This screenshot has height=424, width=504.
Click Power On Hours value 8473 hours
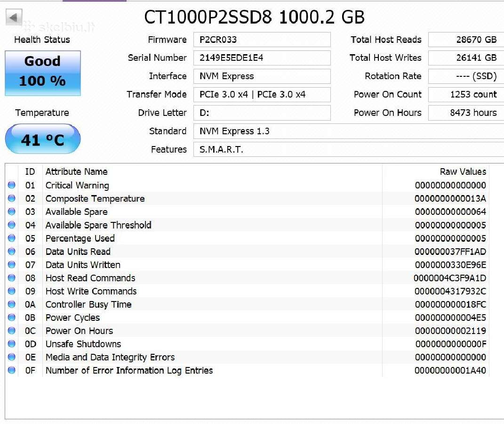pyautogui.click(x=466, y=113)
